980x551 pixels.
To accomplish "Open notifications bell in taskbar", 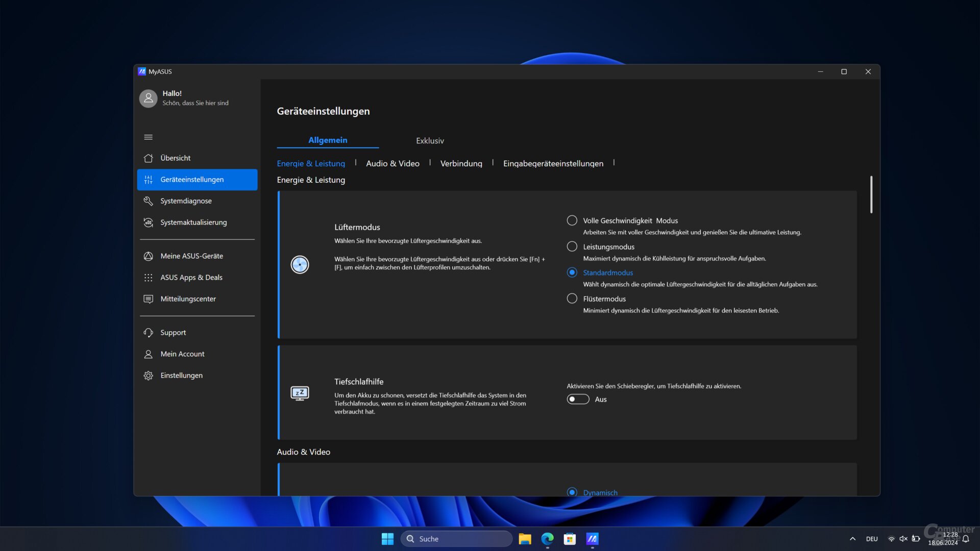I will tap(966, 539).
